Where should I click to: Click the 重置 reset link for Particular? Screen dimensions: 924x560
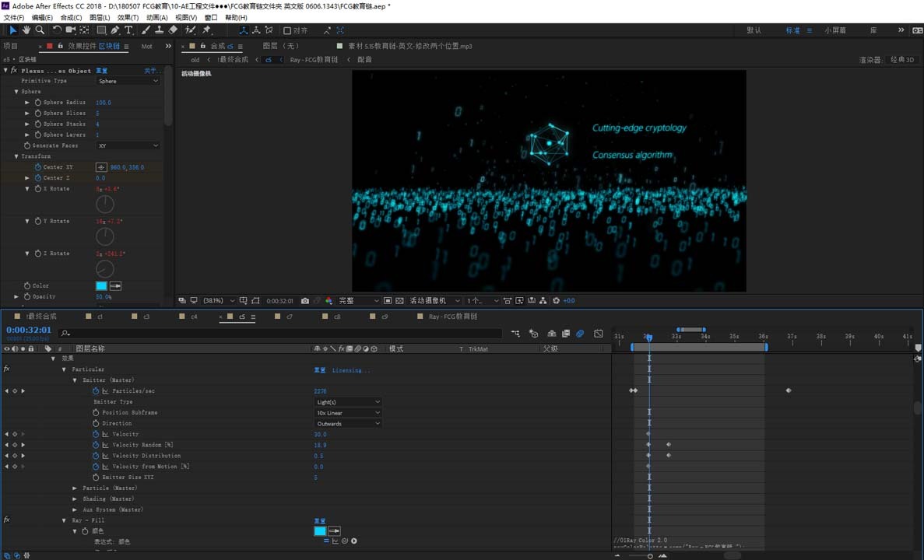[319, 370]
